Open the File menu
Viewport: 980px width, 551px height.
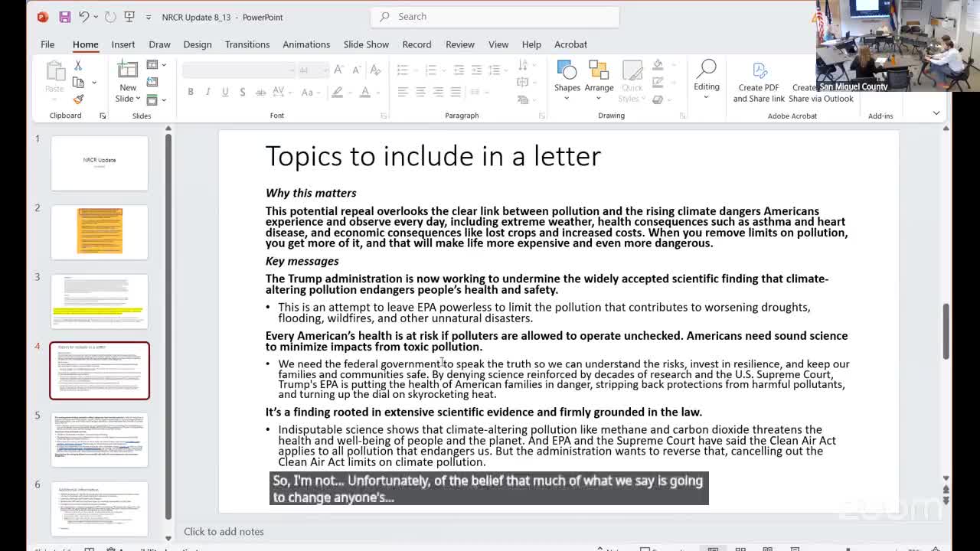[x=47, y=44]
